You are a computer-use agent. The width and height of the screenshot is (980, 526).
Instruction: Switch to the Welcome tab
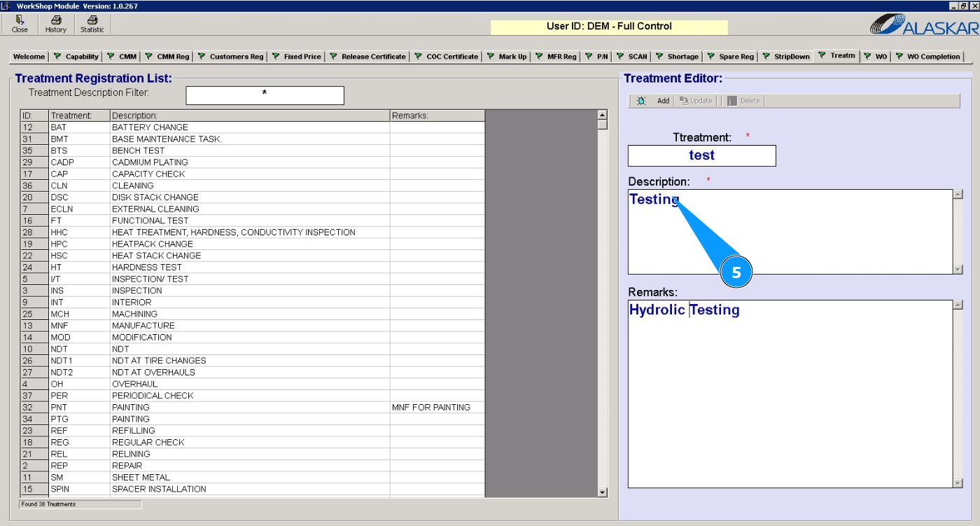(x=29, y=57)
